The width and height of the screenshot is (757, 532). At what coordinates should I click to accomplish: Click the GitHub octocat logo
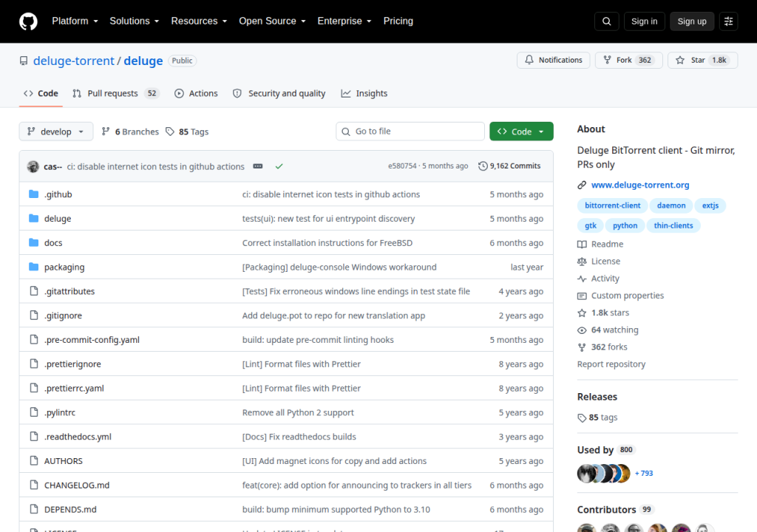pos(28,21)
